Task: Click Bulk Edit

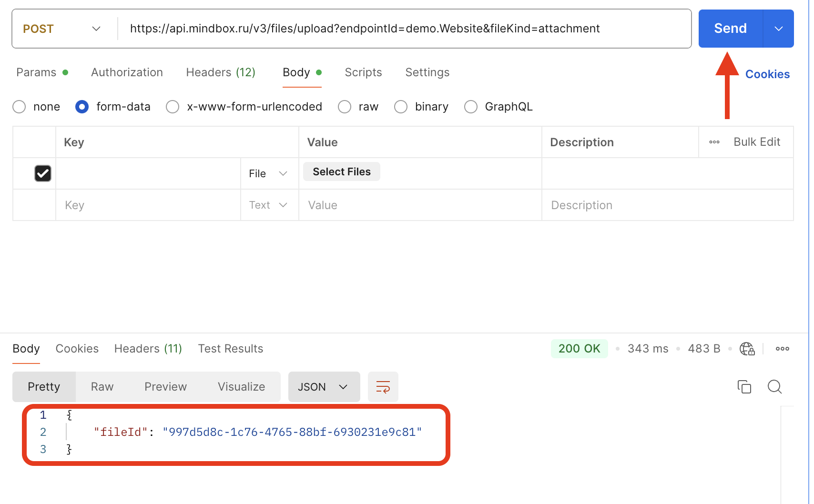Action: [757, 142]
